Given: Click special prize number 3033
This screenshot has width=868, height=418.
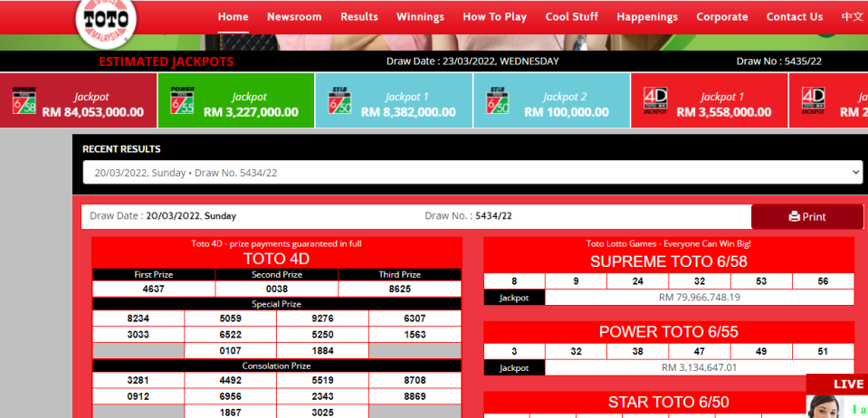Looking at the screenshot, I should 138,335.
